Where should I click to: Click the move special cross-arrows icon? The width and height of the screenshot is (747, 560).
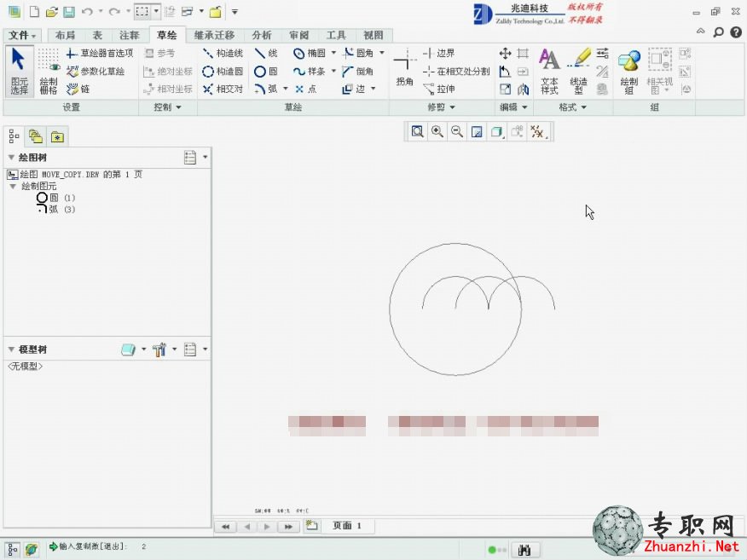(505, 53)
